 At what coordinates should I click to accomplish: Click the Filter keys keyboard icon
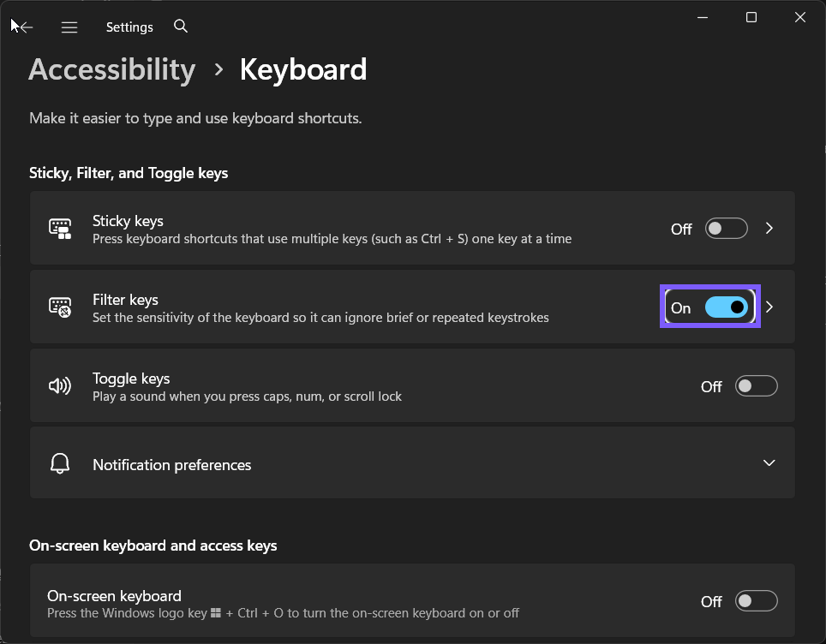coord(60,307)
